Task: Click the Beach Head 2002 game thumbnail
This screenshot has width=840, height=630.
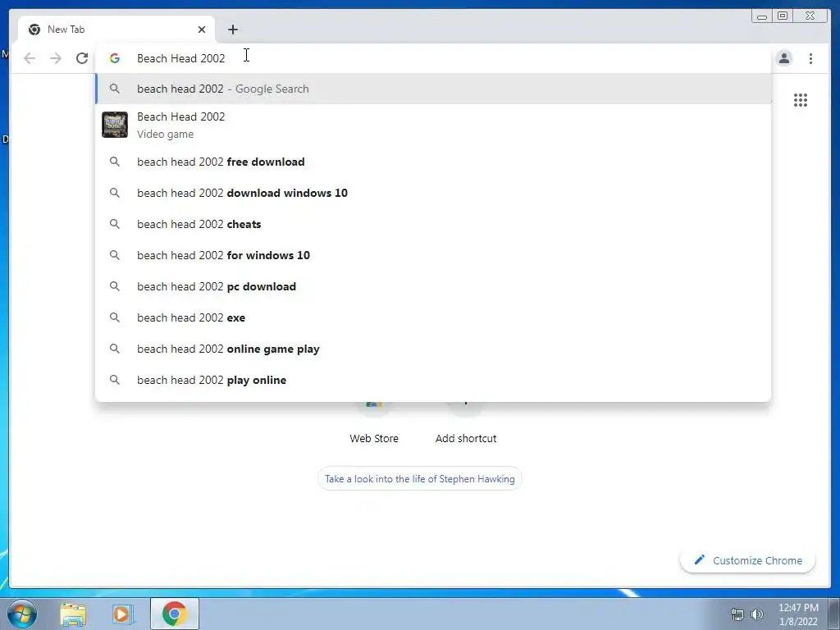Action: 115,125
